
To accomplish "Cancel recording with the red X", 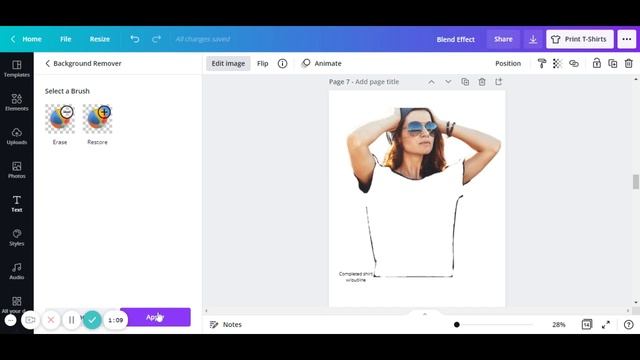I will click(51, 320).
